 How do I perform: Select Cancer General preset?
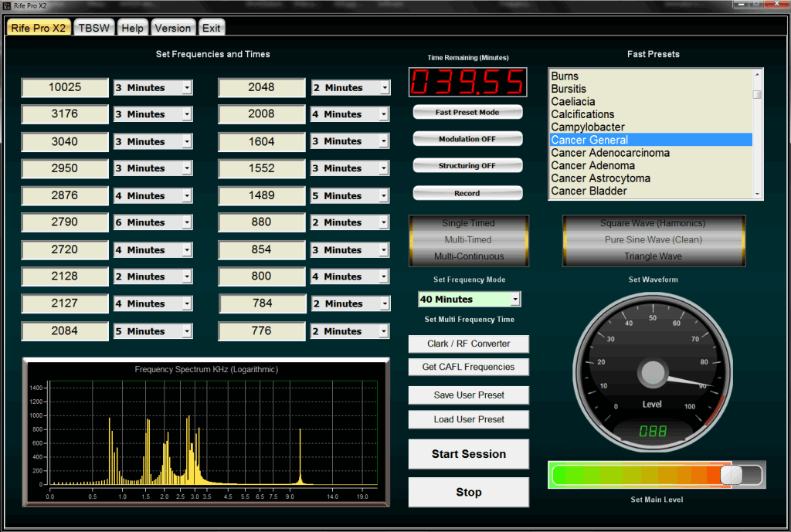coord(650,141)
